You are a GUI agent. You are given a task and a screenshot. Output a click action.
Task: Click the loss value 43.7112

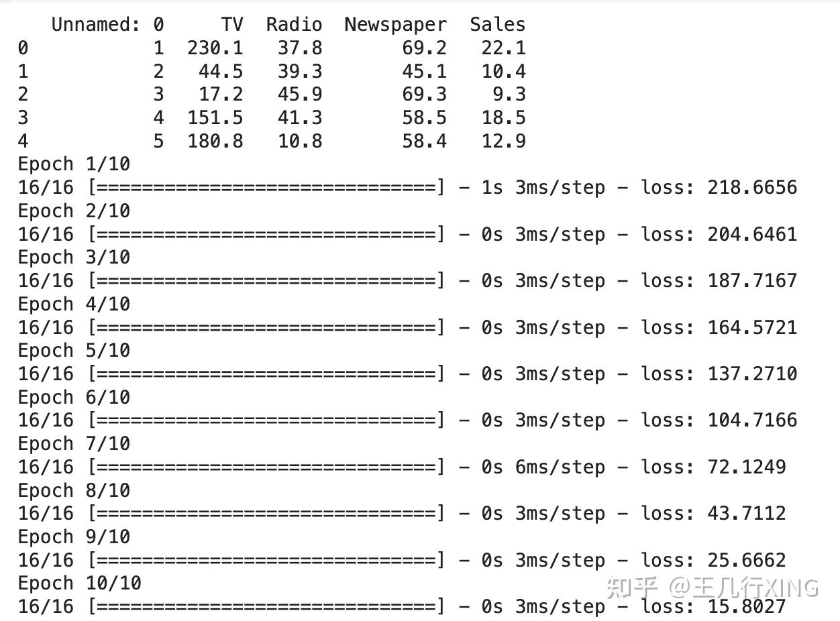(746, 514)
